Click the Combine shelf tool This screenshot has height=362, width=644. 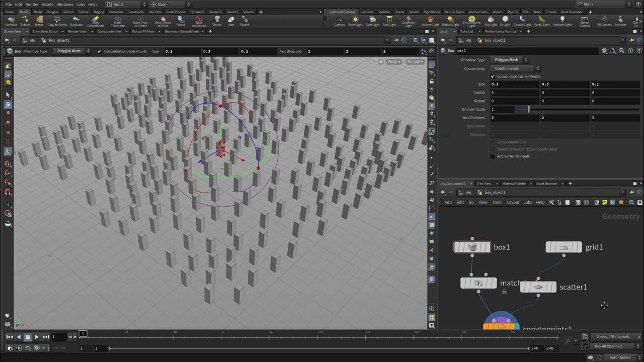coord(11,21)
